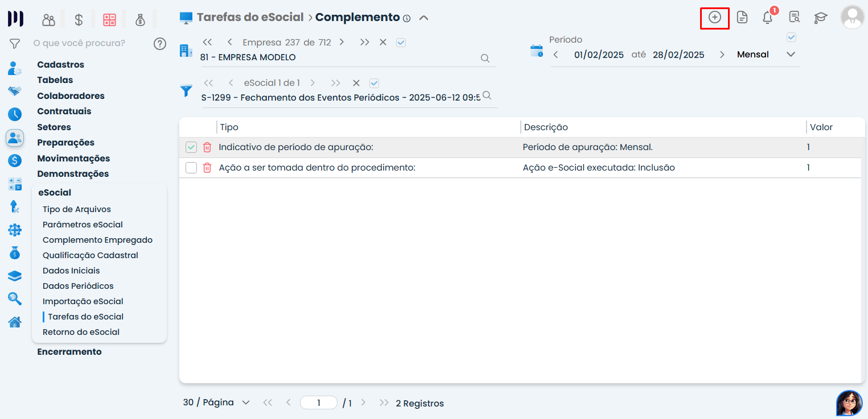Check the 'Ação a ser tomada' row checkbox
Viewport: 868px width, 419px height.
click(191, 168)
